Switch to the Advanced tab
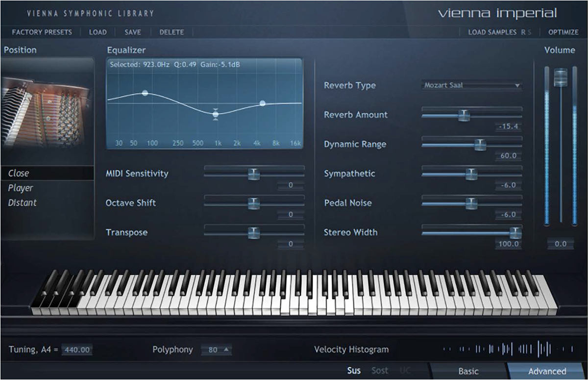 547,371
